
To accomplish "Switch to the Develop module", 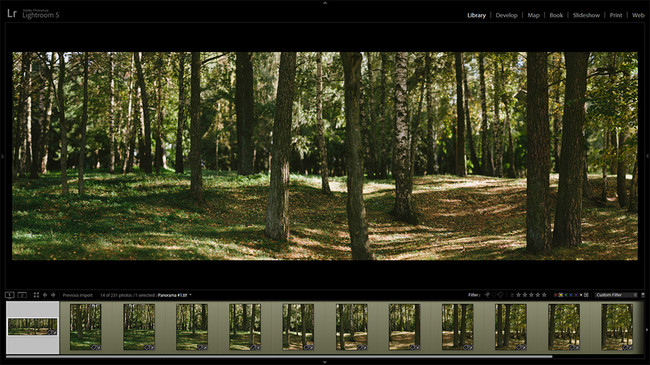I will pos(507,15).
